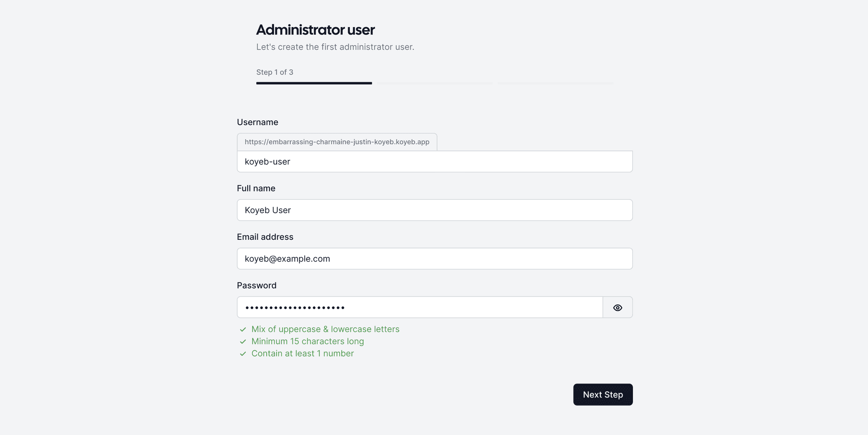This screenshot has width=868, height=435.
Task: Select the Email address input field
Action: 434,259
